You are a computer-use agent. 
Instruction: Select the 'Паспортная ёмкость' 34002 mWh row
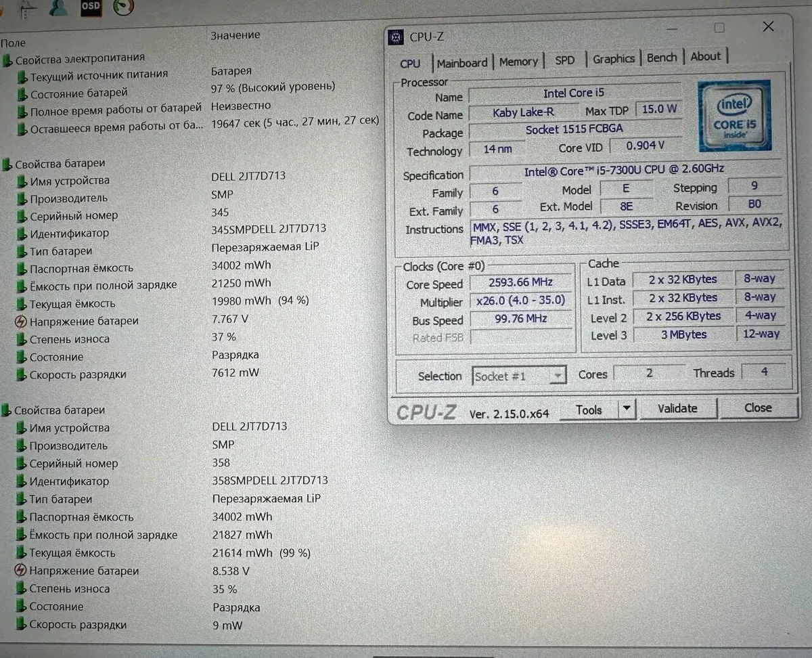pos(81,269)
